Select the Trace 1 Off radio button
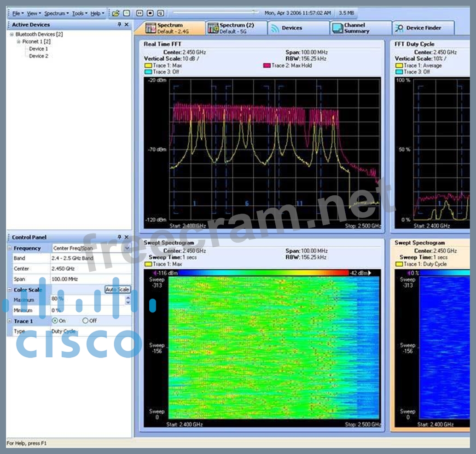The image size is (476, 454). (x=85, y=321)
